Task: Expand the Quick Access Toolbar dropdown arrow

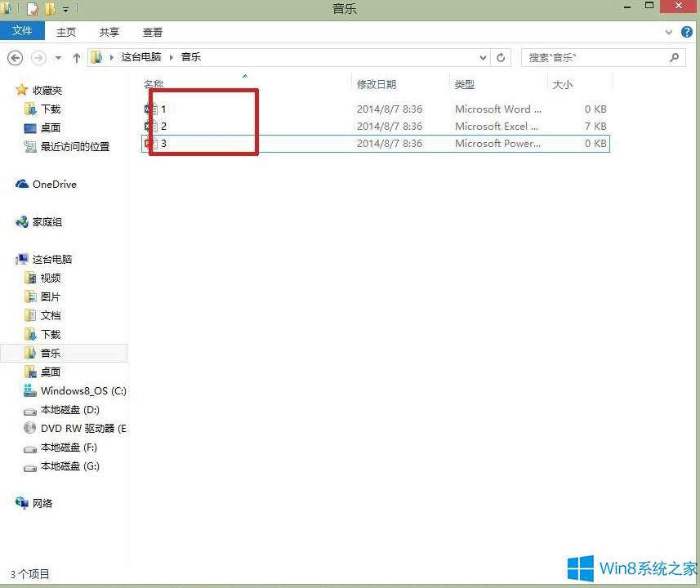Action: click(64, 9)
